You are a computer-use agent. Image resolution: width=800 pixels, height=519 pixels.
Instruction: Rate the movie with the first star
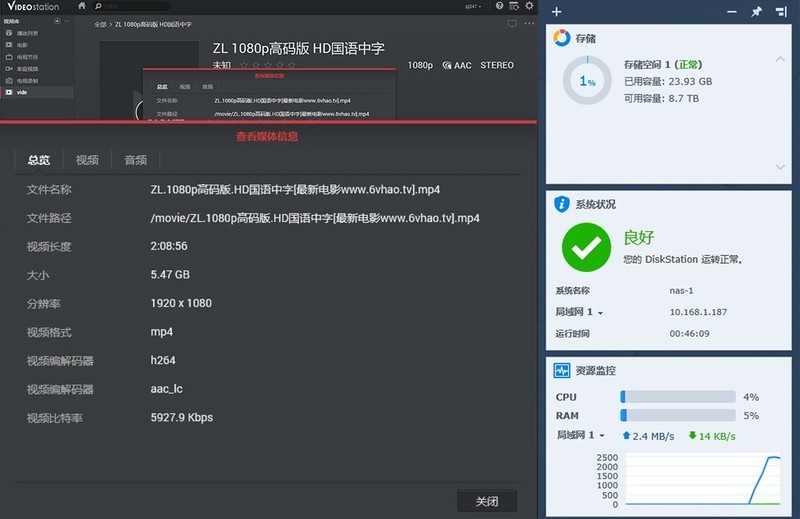[x=244, y=65]
